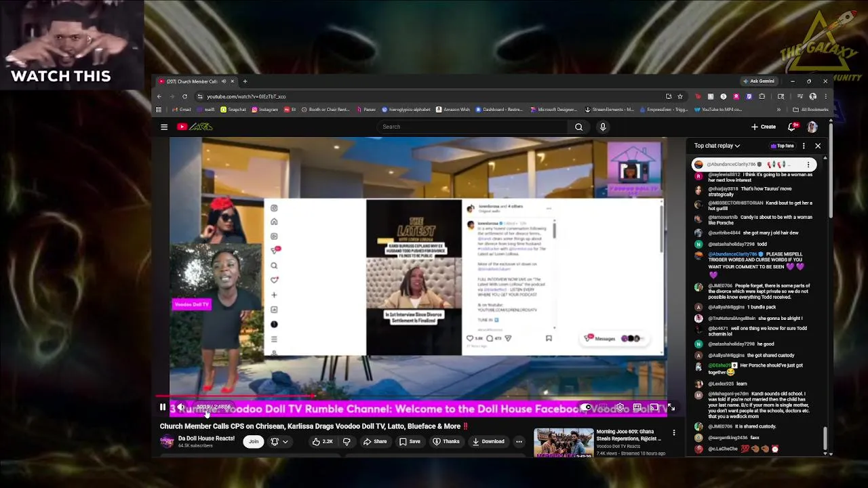This screenshot has height=488, width=868.
Task: Open player settings gear
Action: point(620,407)
